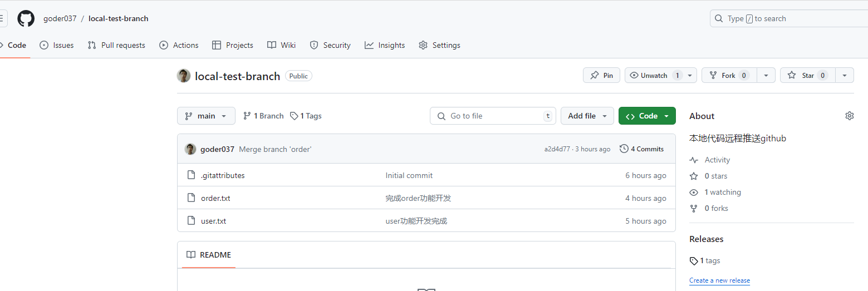
Task: Open repository About settings gear icon
Action: [849, 116]
